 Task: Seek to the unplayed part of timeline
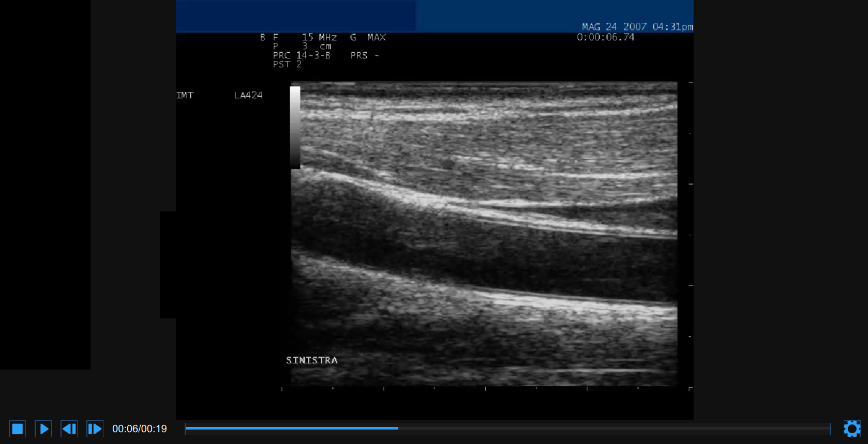tap(610, 428)
